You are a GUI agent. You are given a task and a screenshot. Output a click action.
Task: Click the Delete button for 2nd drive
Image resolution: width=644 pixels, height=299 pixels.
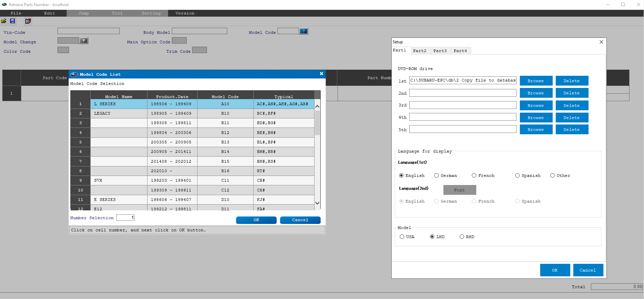[572, 93]
